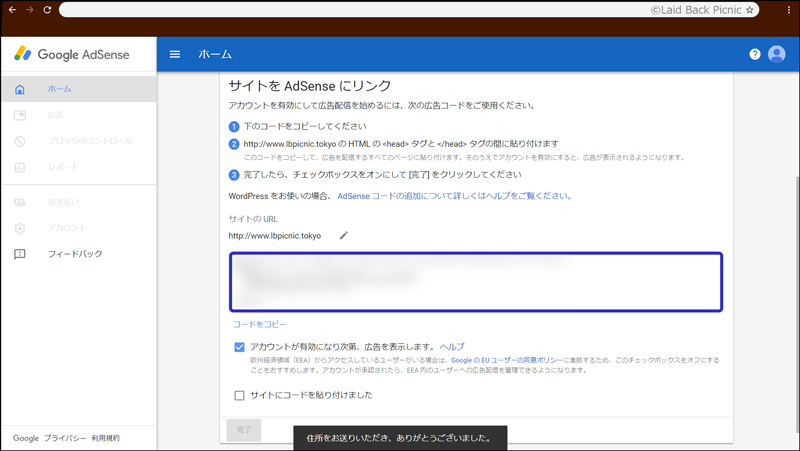Toggle the hamburger navigation menu
Viewport: 800px width, 451px height.
[x=174, y=54]
